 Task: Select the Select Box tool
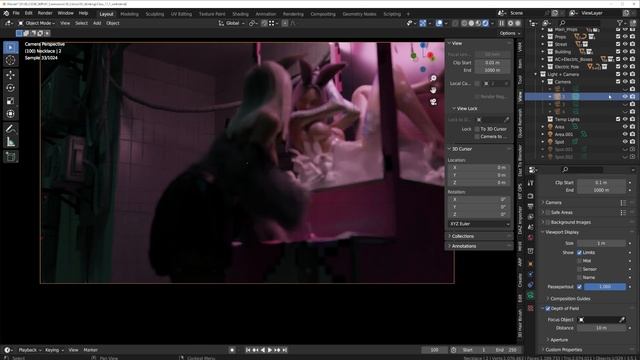[11, 48]
